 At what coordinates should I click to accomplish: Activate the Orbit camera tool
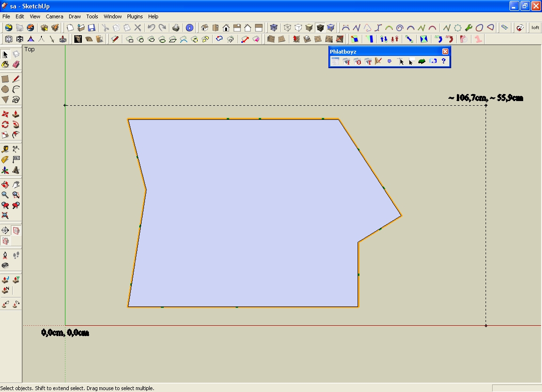pos(5,185)
